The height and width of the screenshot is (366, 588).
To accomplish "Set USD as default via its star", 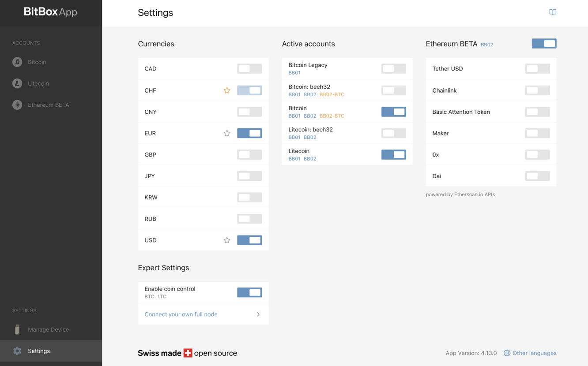I will click(227, 240).
